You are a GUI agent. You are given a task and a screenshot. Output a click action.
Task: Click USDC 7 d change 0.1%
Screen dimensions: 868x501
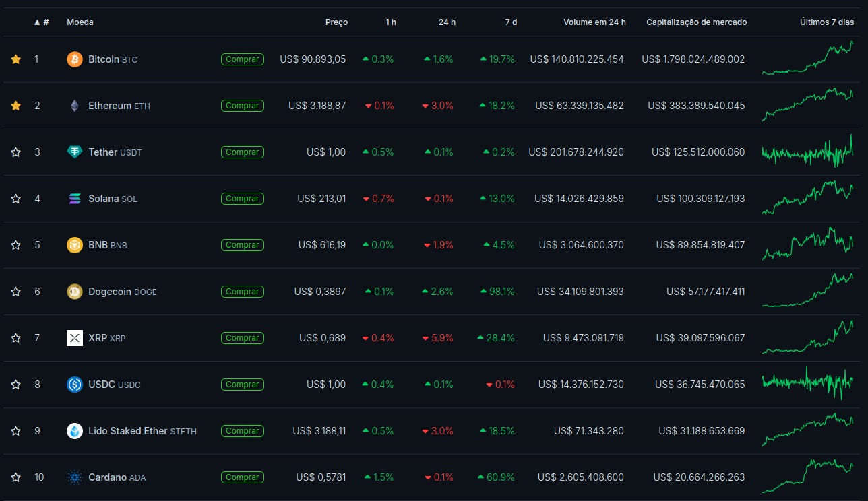tap(500, 385)
